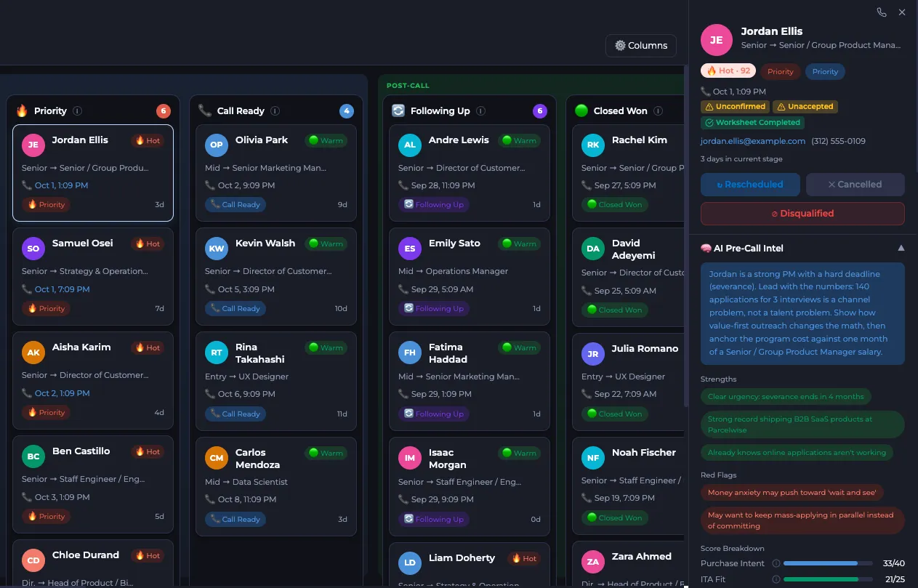Click the Unconfirmed warning tag
Screen dimensions: 918x588
pyautogui.click(x=735, y=107)
